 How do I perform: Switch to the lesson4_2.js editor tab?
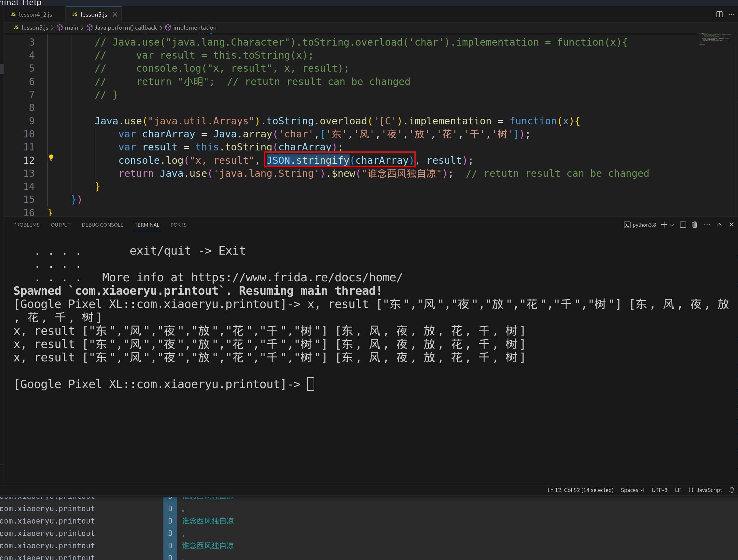click(x=32, y=14)
